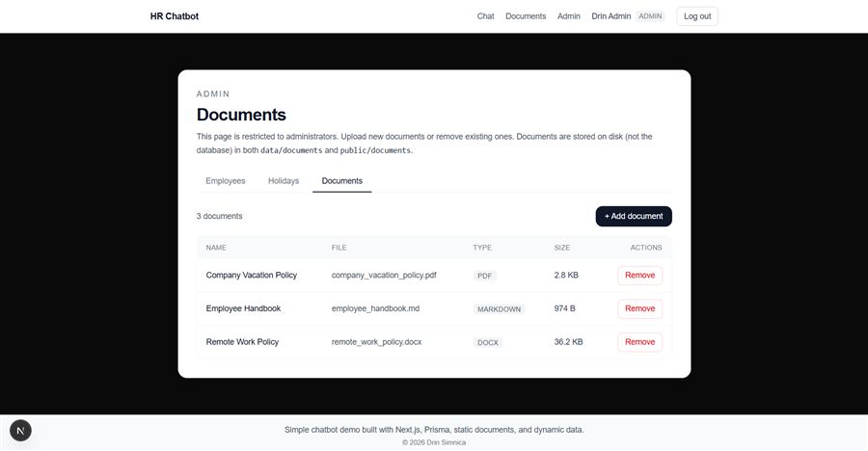868x451 pixels.
Task: Select the Remote Work Policy name cell
Action: point(242,342)
